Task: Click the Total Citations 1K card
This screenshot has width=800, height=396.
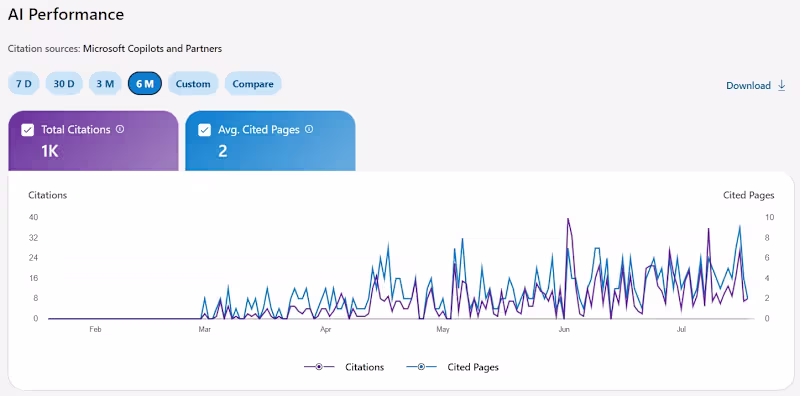Action: tap(93, 141)
